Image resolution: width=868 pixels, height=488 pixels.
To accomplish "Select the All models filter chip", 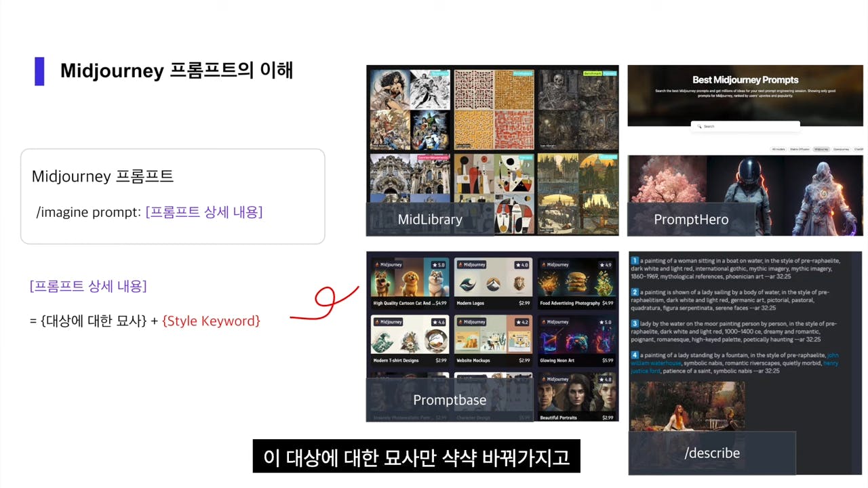I will point(778,149).
